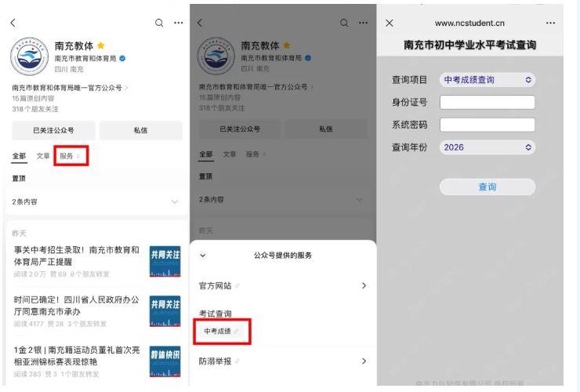Tap 南充教体 avatar in left panel
This screenshot has height=392, width=580.
[x=29, y=56]
